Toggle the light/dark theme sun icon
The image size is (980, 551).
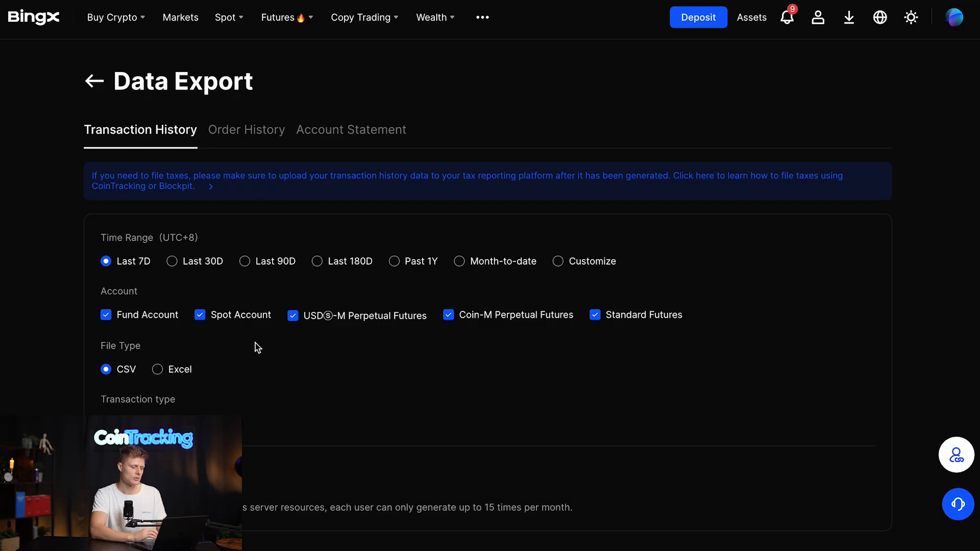[911, 17]
